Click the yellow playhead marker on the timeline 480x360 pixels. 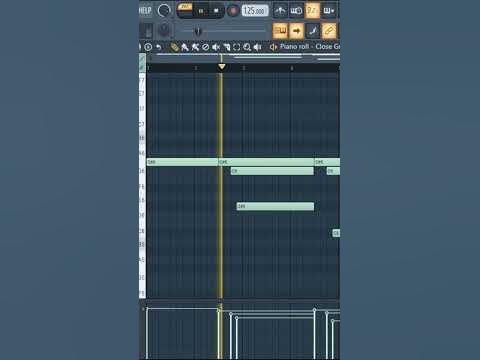coord(222,67)
